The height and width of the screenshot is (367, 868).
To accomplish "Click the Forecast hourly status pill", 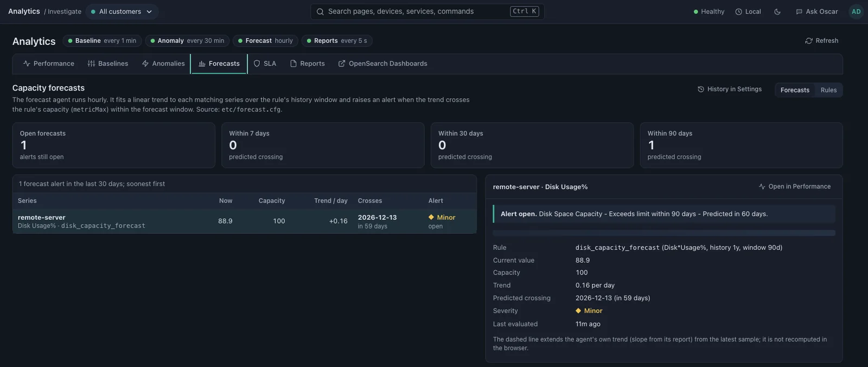I will pos(265,41).
